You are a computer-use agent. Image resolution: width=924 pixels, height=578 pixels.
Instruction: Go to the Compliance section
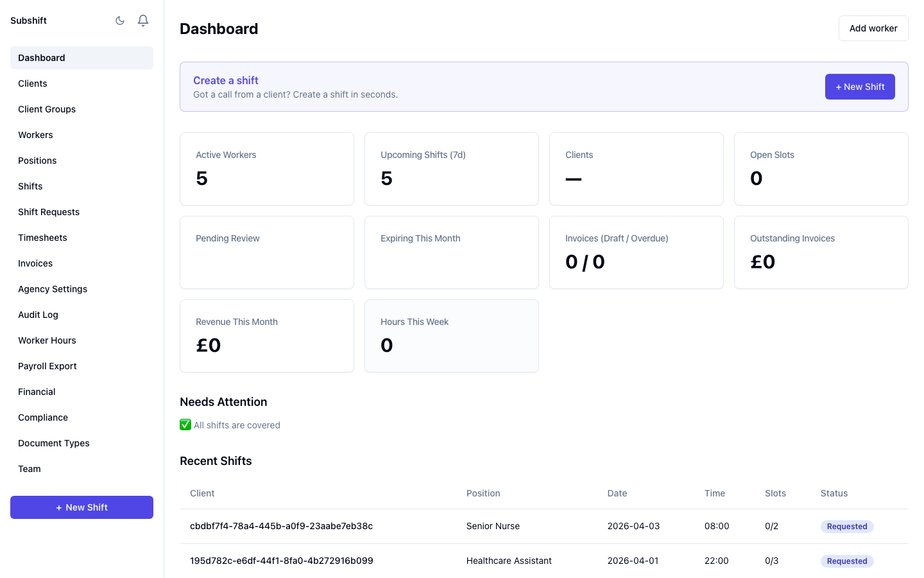[x=43, y=417]
